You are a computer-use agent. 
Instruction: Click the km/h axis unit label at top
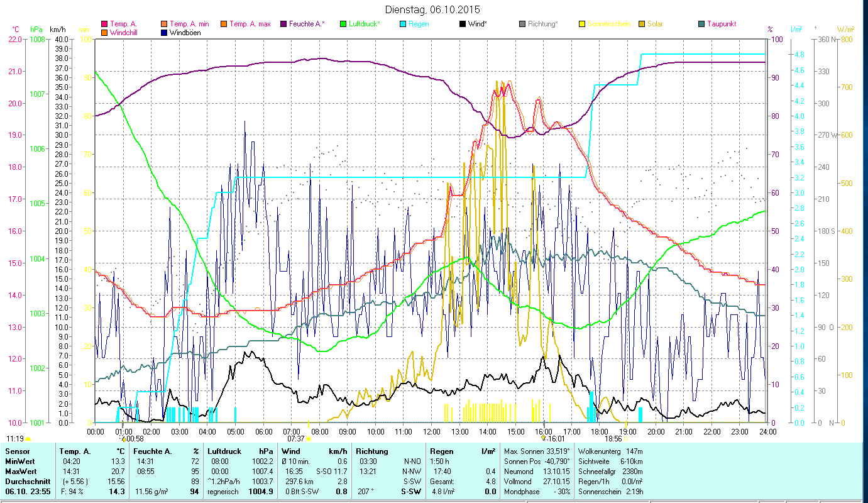[x=57, y=30]
